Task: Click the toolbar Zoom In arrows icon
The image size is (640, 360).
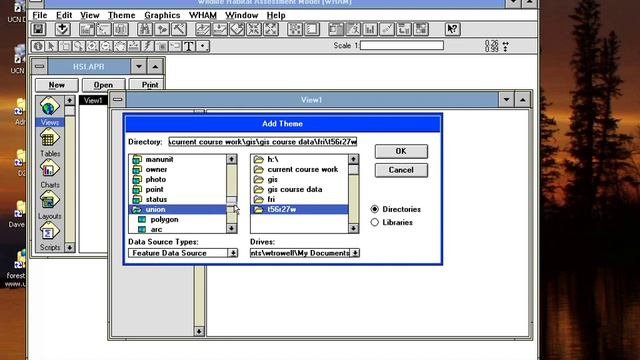Action: tap(254, 29)
